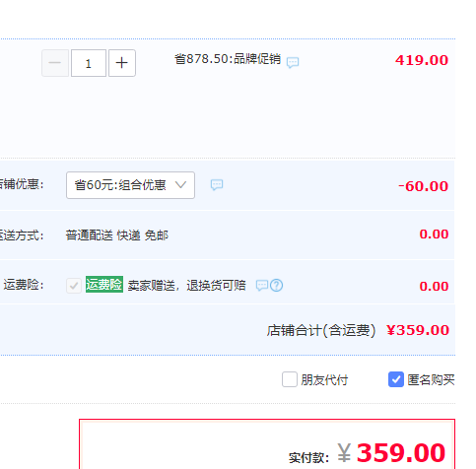Click the dropdown chevron in store discount box
Screen dimensions: 476x469
click(180, 185)
